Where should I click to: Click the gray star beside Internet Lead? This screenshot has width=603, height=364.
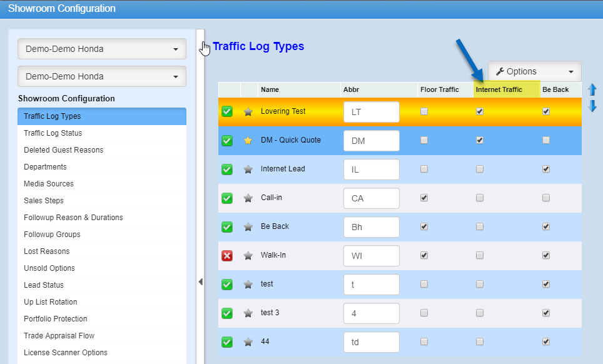[x=248, y=169]
